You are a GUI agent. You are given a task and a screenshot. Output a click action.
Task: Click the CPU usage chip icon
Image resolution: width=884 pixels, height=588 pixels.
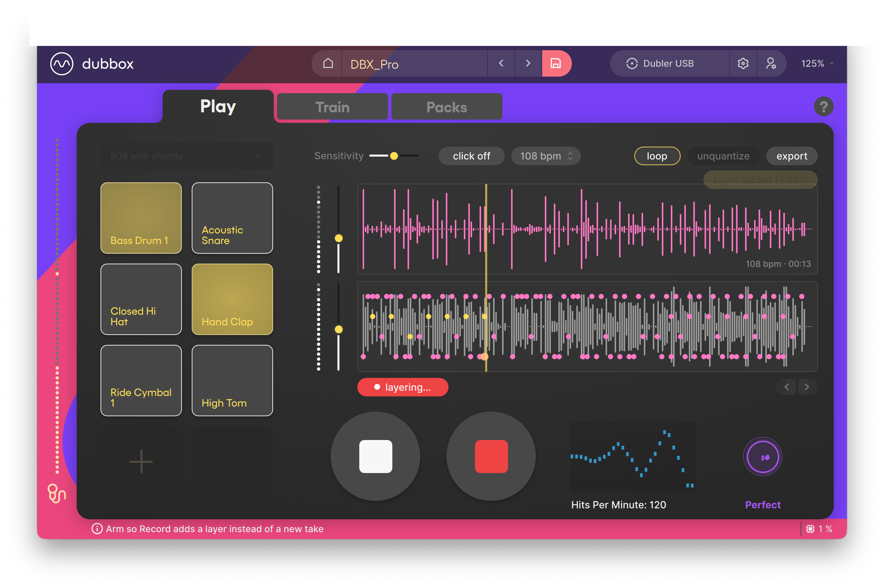pyautogui.click(x=810, y=529)
